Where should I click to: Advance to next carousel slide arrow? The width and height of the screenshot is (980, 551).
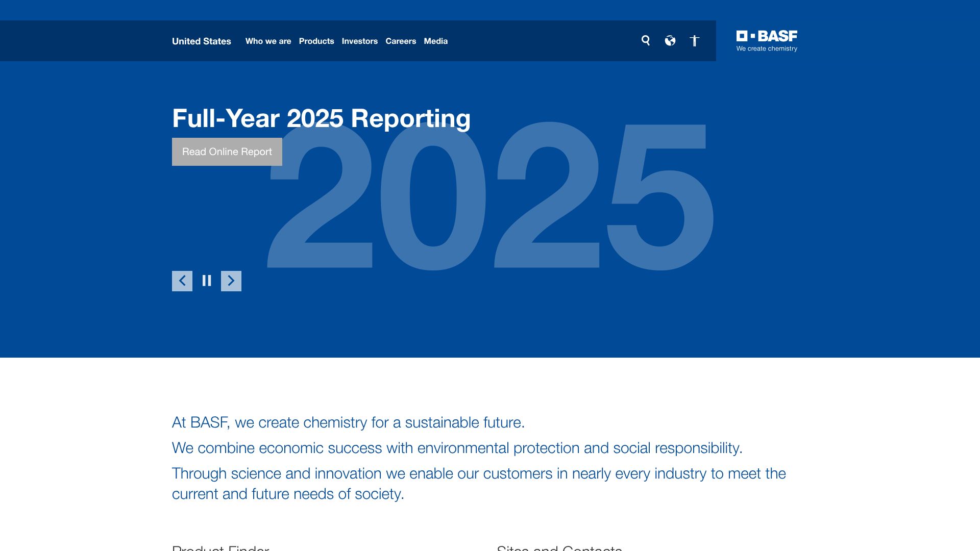pyautogui.click(x=231, y=281)
